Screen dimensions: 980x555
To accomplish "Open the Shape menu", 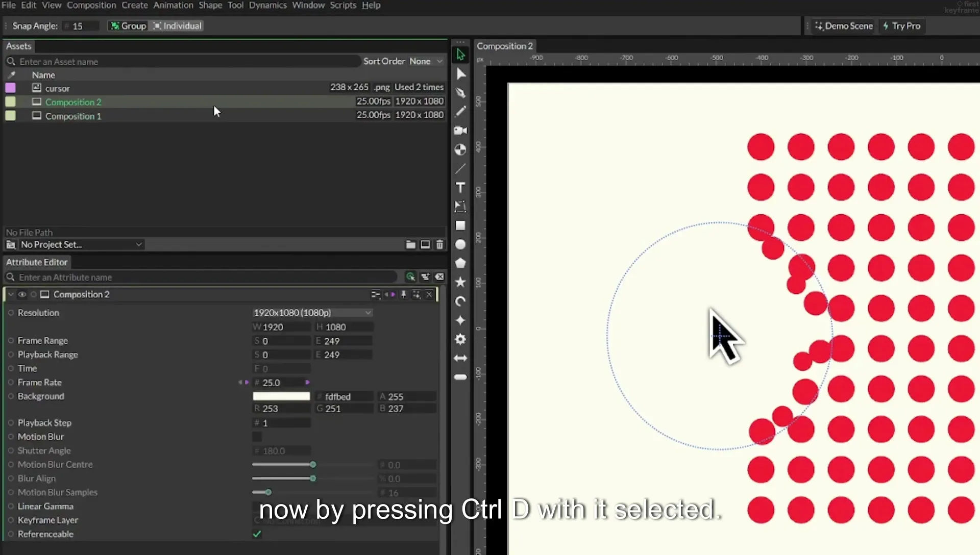I will [210, 5].
